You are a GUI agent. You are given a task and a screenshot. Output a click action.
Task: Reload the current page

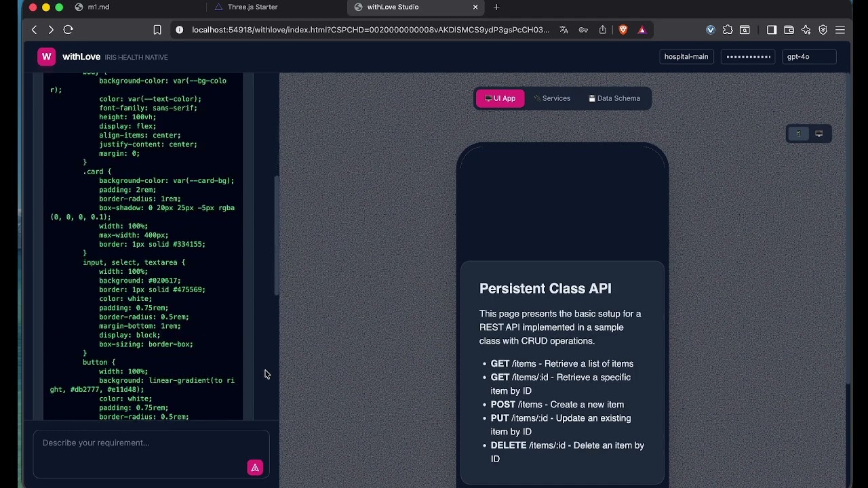coord(68,30)
